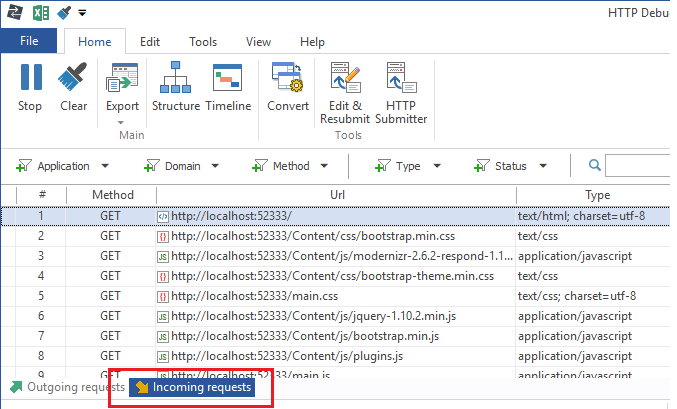Open the Export dropdown arrow
This screenshot has height=409, width=677.
(x=121, y=123)
